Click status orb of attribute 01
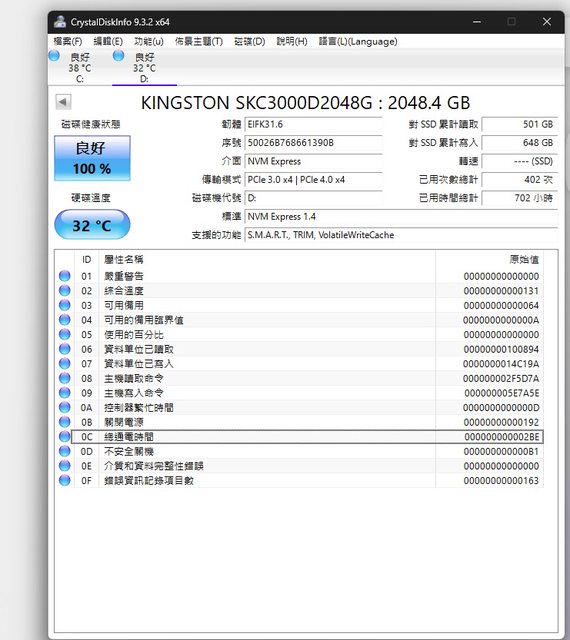The image size is (570, 640). coord(65,276)
